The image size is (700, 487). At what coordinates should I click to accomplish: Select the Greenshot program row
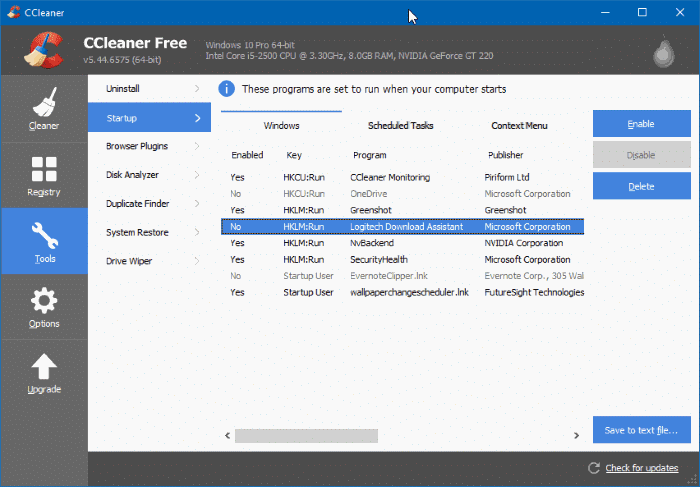(402, 210)
